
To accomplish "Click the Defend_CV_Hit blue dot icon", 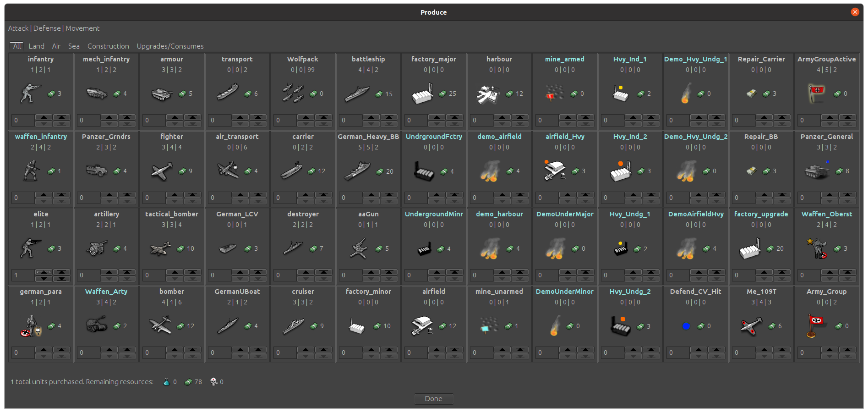I will pyautogui.click(x=686, y=326).
